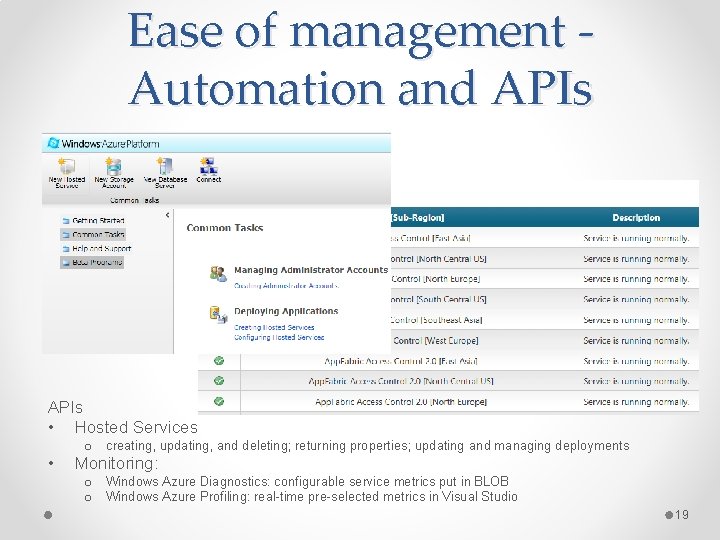Open Configuring Hosted Services link
The image size is (720, 540).
point(279,338)
